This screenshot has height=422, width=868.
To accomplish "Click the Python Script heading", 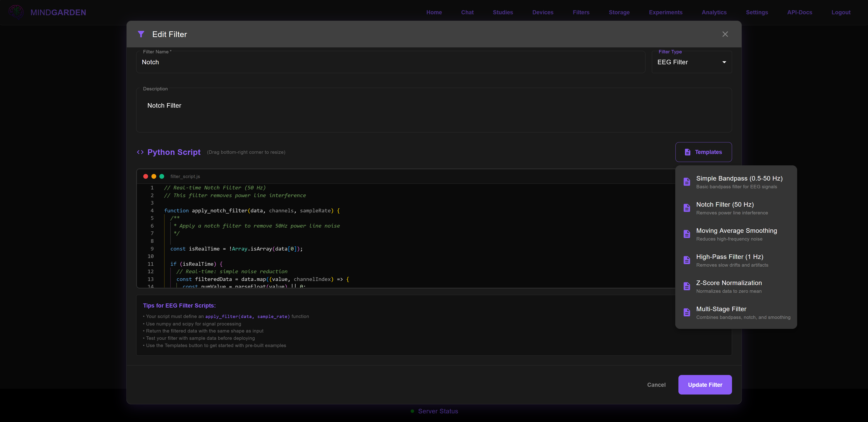I will (x=174, y=152).
